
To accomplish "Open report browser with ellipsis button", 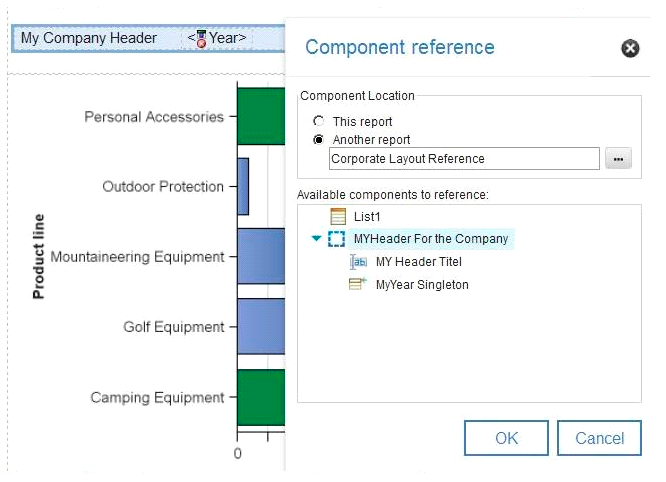I will tap(618, 159).
